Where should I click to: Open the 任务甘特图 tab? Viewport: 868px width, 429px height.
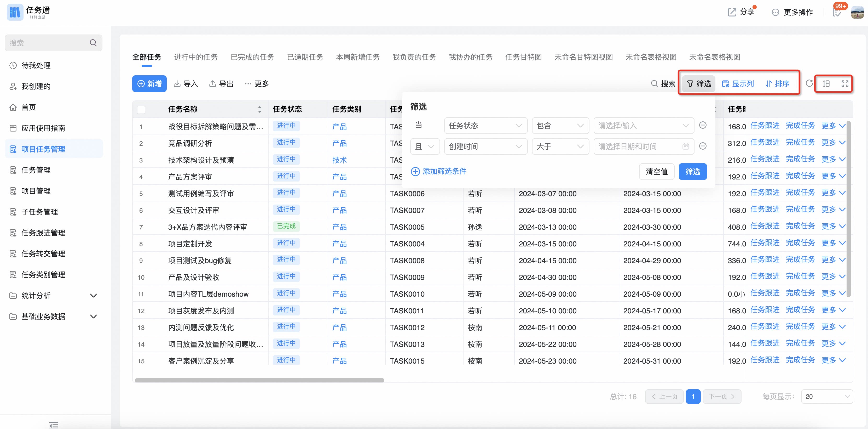(x=523, y=57)
